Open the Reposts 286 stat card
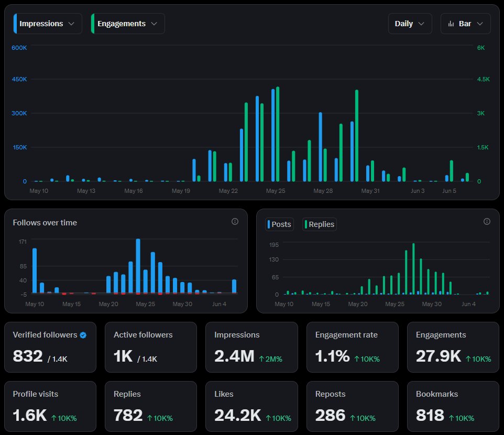 click(x=353, y=406)
